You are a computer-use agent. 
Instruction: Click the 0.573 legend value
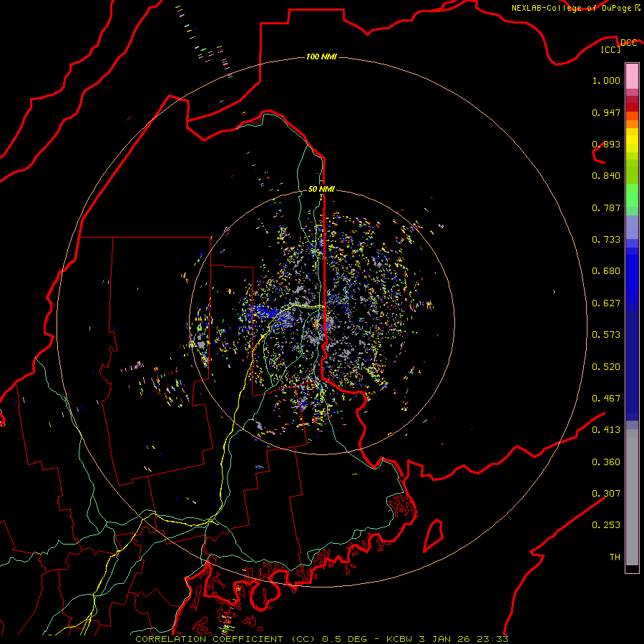coord(606,335)
